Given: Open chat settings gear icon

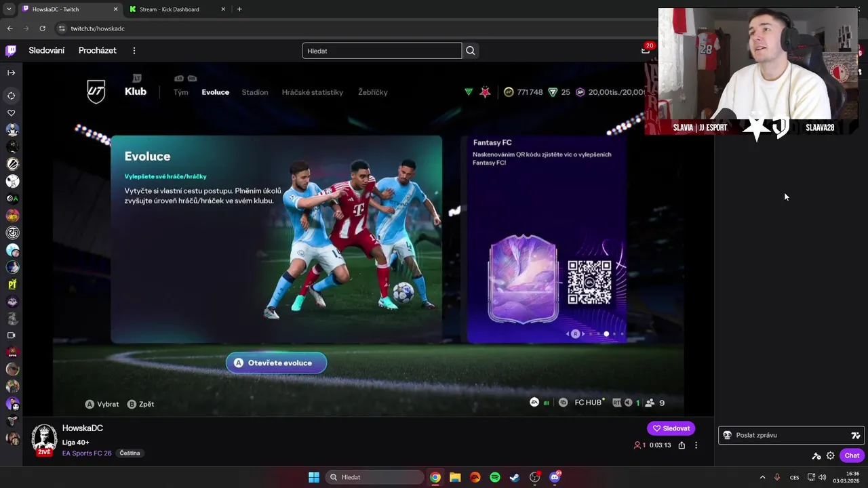Looking at the screenshot, I should pyautogui.click(x=830, y=455).
